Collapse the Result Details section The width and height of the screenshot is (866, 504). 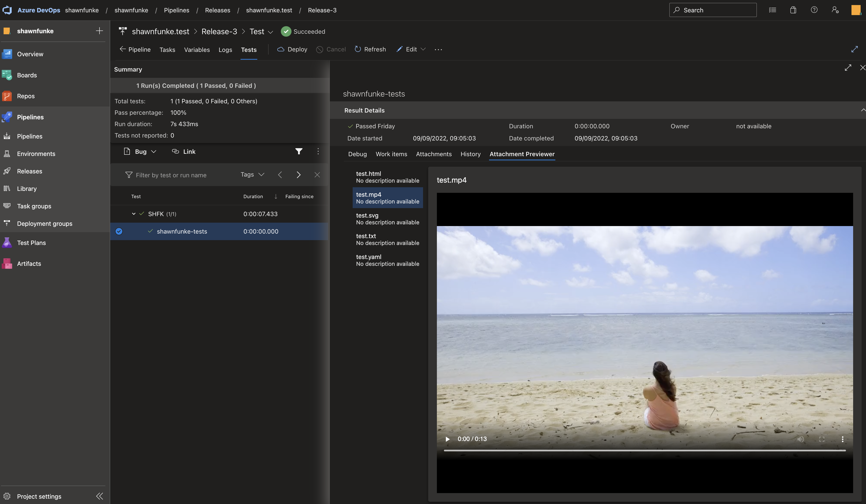click(863, 110)
